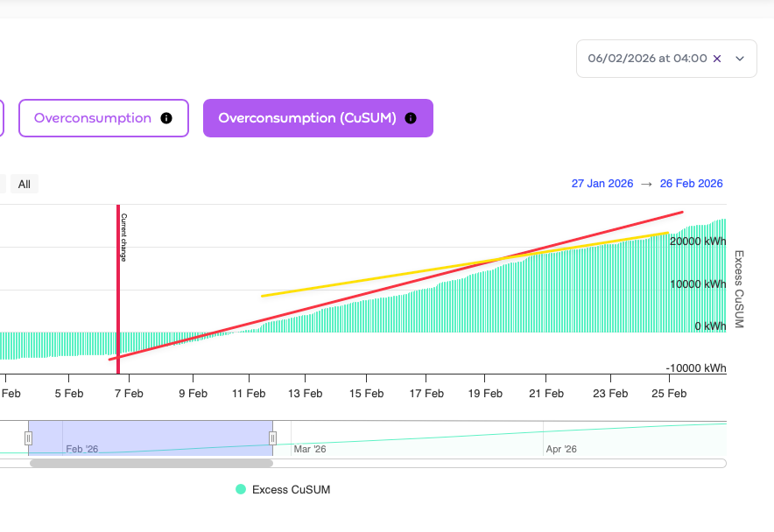Image resolution: width=774 pixels, height=532 pixels.
Task: Click the 17 Feb x-axis label
Action: coord(426,394)
